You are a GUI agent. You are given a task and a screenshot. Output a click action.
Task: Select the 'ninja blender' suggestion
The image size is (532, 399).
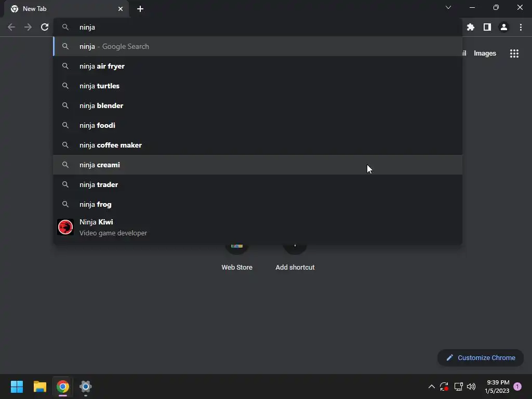point(258,105)
